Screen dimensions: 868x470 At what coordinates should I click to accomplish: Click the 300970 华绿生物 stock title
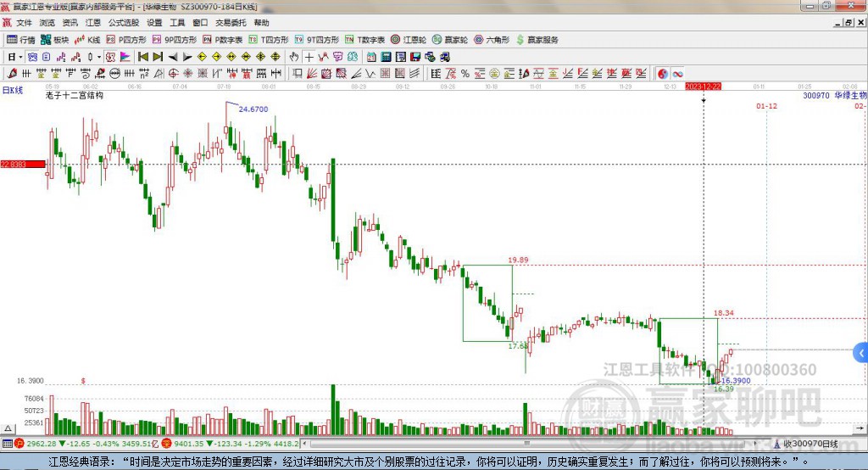point(835,95)
